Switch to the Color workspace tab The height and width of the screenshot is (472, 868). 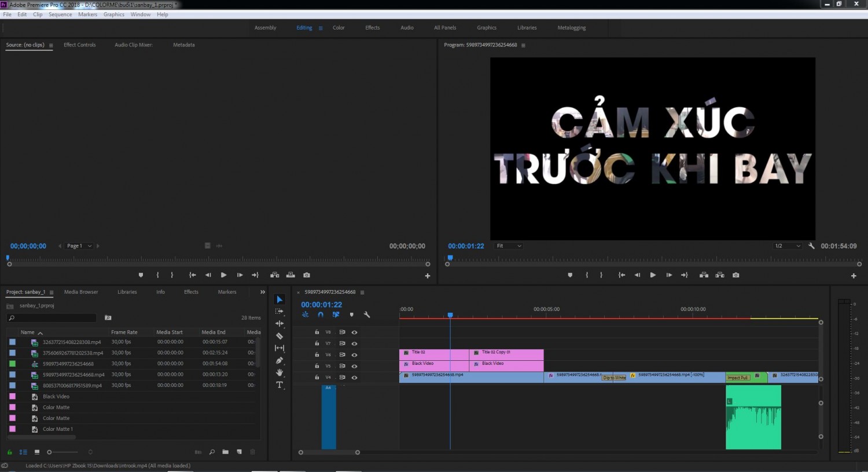click(339, 28)
